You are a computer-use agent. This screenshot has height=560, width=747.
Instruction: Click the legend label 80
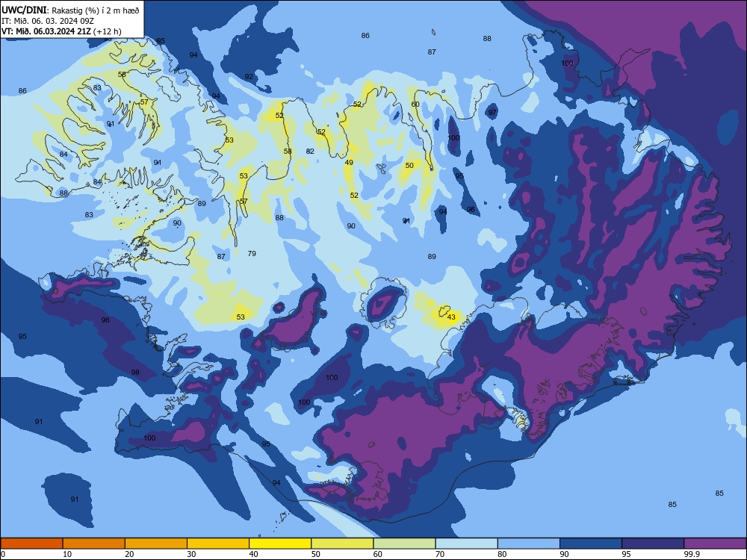(502, 554)
